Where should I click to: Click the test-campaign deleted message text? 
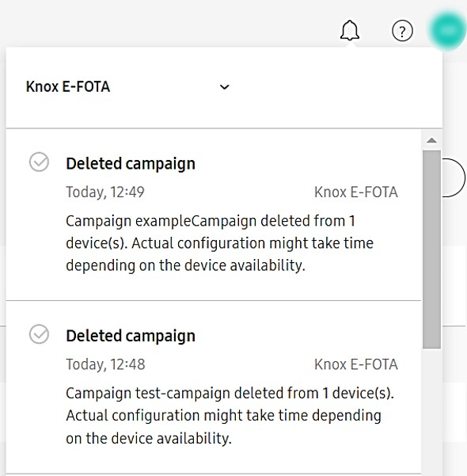click(230, 415)
